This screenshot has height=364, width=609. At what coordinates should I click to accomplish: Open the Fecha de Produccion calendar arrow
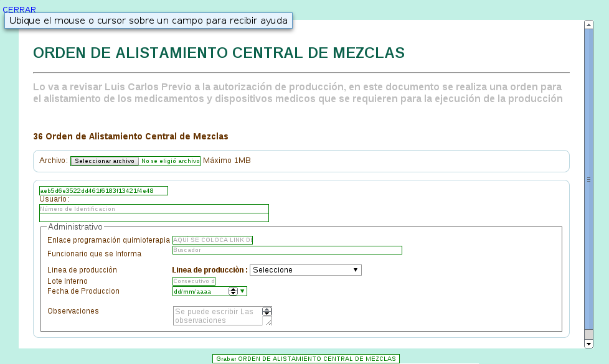(x=243, y=291)
